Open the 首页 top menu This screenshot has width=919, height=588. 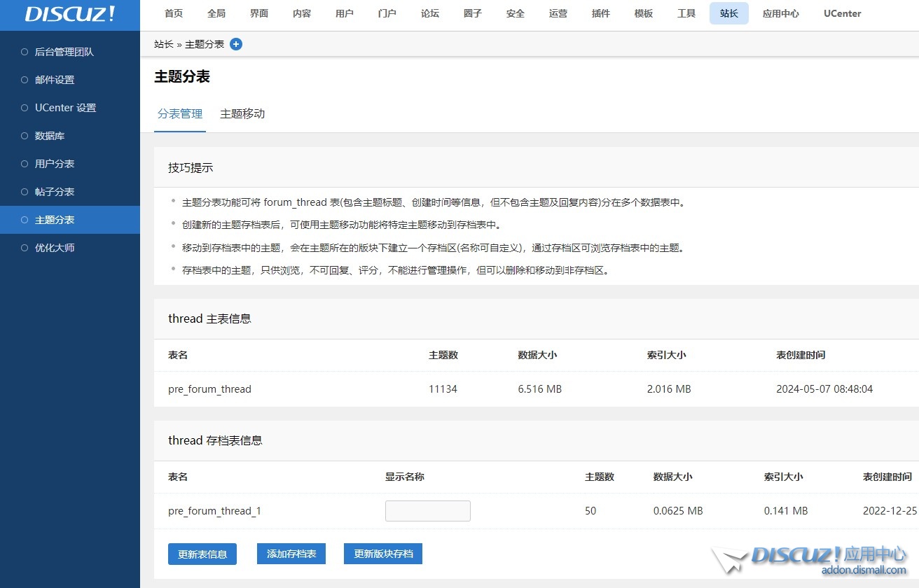174,13
